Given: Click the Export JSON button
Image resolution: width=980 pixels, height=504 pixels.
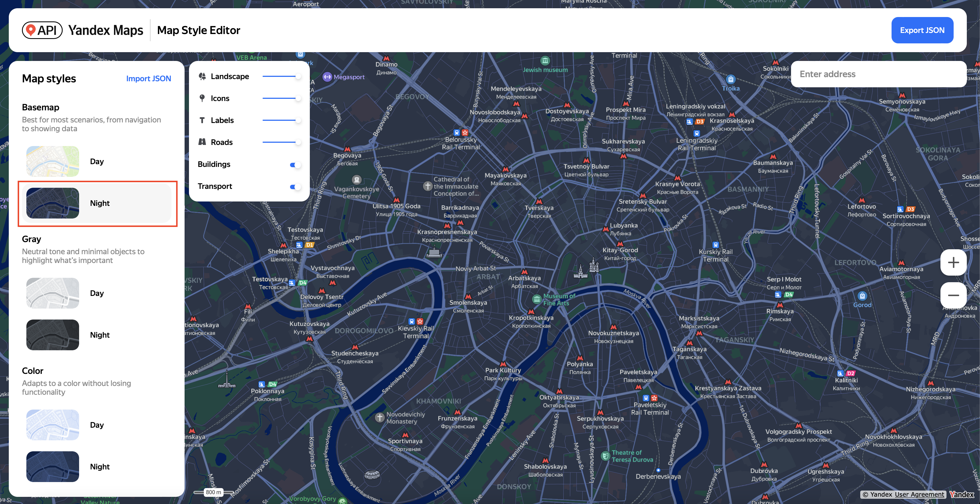Looking at the screenshot, I should coord(922,30).
